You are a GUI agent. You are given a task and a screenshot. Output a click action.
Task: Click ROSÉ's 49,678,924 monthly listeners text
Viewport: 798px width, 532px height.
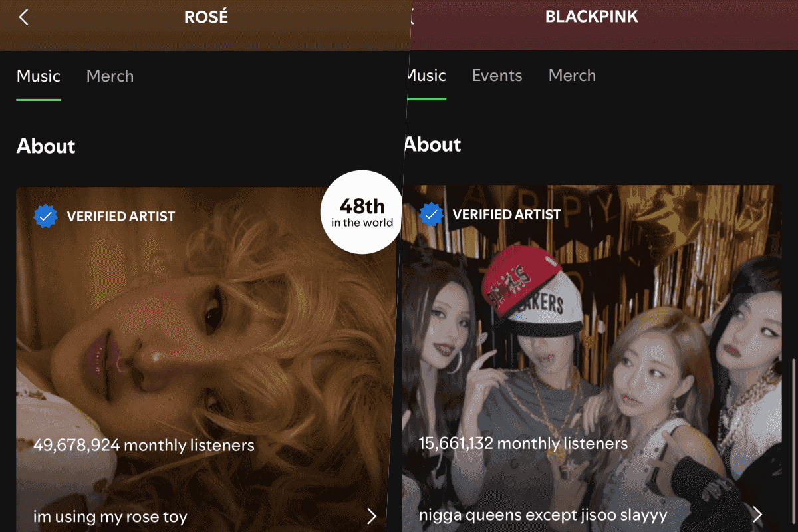point(144,445)
